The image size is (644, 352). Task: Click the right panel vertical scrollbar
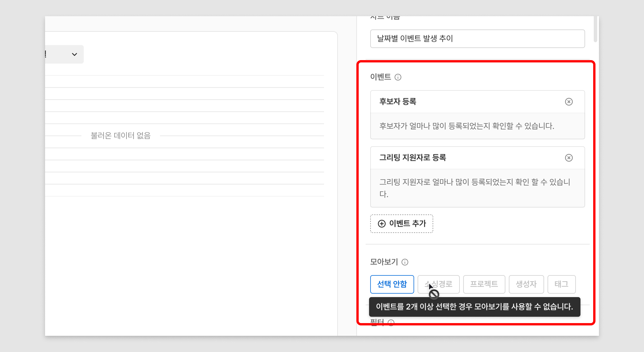click(595, 29)
